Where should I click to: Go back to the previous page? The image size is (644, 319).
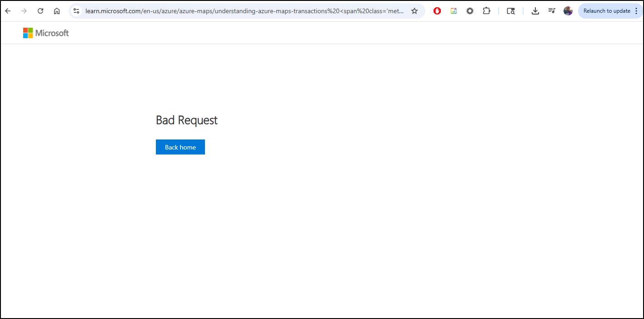click(8, 11)
